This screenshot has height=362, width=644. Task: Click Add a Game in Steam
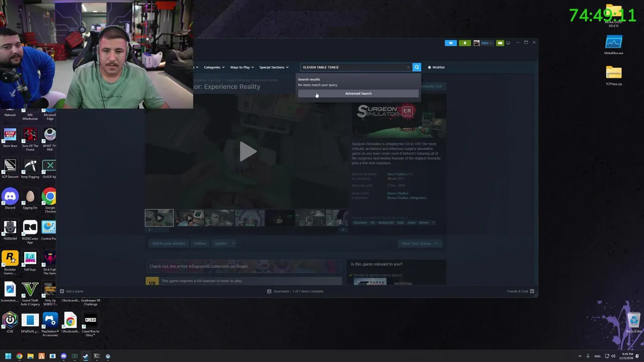tap(71, 291)
